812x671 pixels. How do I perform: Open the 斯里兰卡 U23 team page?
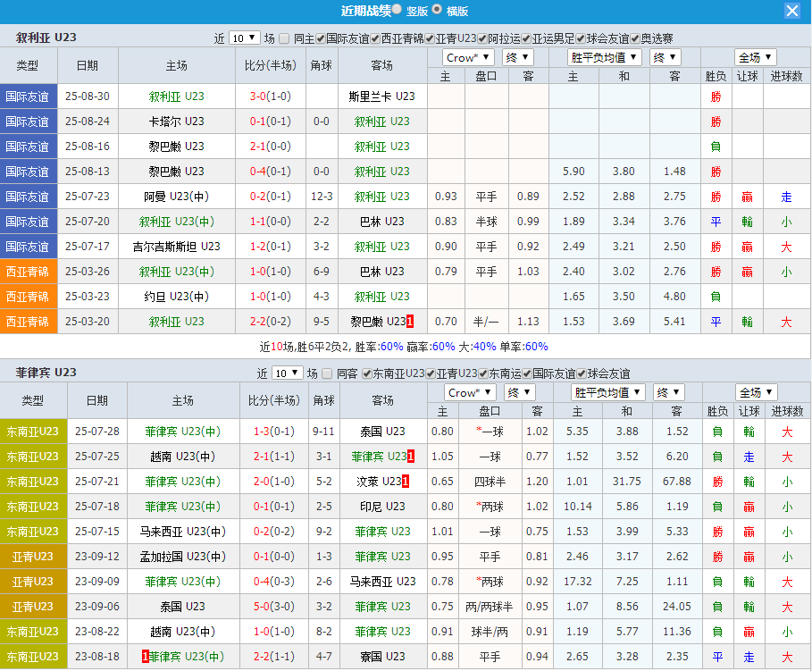382,96
